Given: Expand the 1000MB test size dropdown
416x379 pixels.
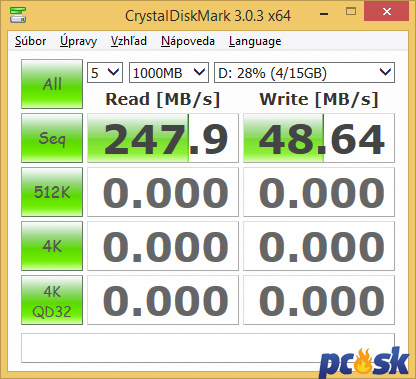Looking at the screenshot, I should (x=169, y=73).
